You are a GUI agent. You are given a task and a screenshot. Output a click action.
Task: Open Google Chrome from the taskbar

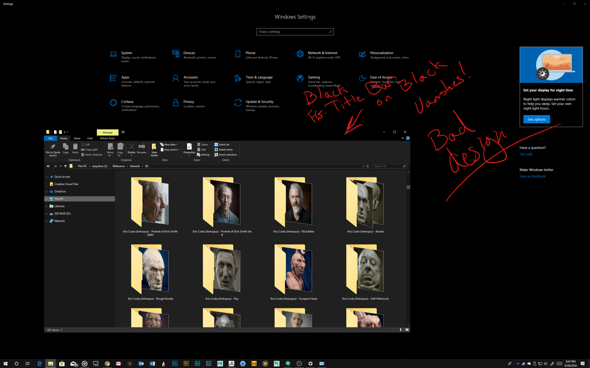107,363
